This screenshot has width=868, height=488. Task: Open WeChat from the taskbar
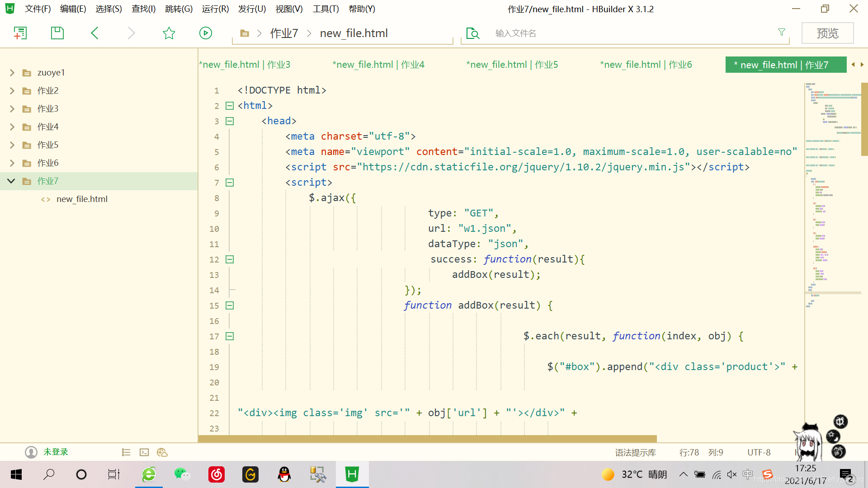[182, 474]
